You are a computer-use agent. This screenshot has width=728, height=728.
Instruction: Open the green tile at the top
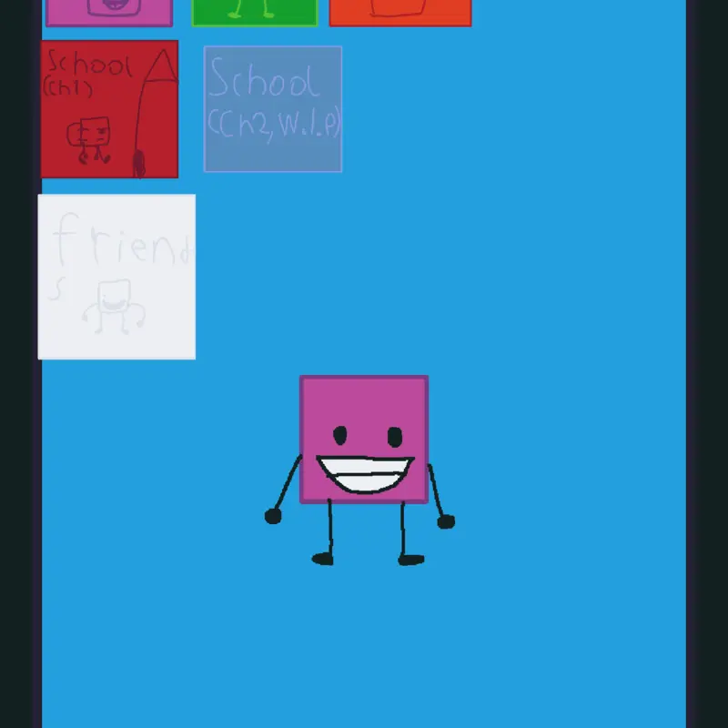(x=255, y=13)
